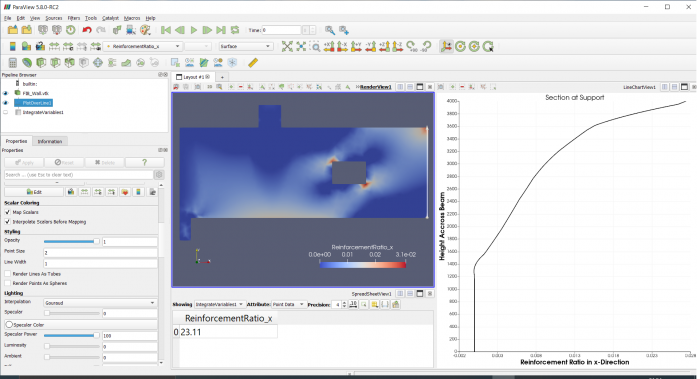This screenshot has height=379, width=700.
Task: Click the Play animation button
Action: [194, 30]
